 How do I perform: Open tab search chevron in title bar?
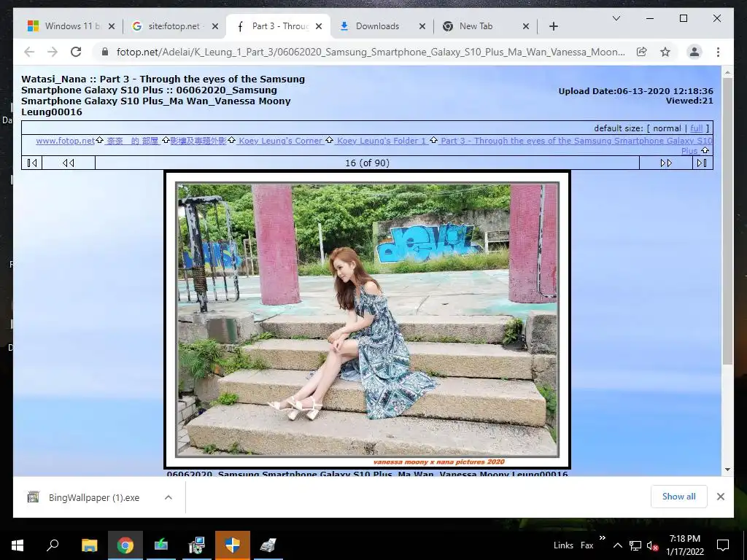[616, 18]
